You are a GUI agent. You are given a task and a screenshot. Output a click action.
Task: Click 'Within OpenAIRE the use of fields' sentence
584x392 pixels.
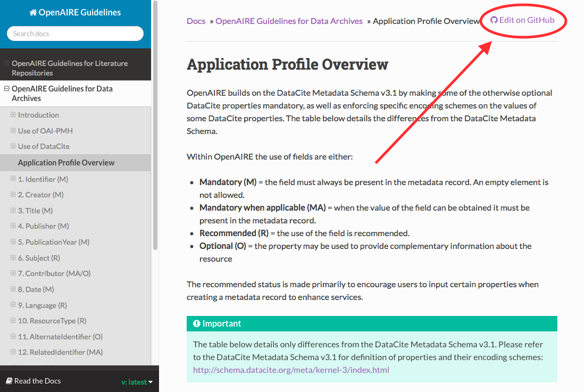click(x=269, y=157)
